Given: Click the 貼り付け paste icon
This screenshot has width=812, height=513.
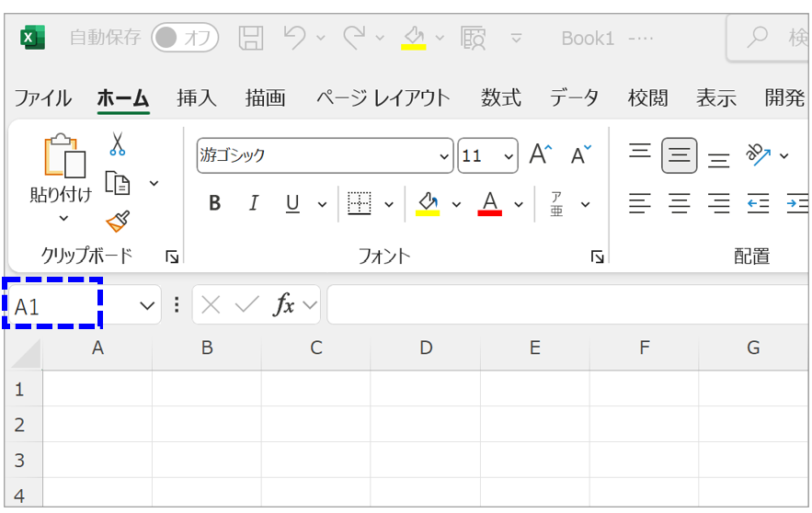Looking at the screenshot, I should point(64,154).
